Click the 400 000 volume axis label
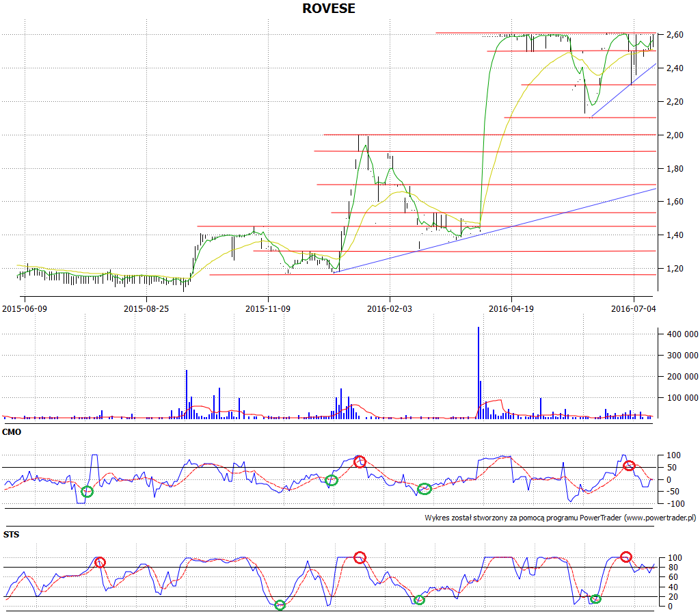Image resolution: width=700 pixels, height=612 pixels. click(683, 334)
